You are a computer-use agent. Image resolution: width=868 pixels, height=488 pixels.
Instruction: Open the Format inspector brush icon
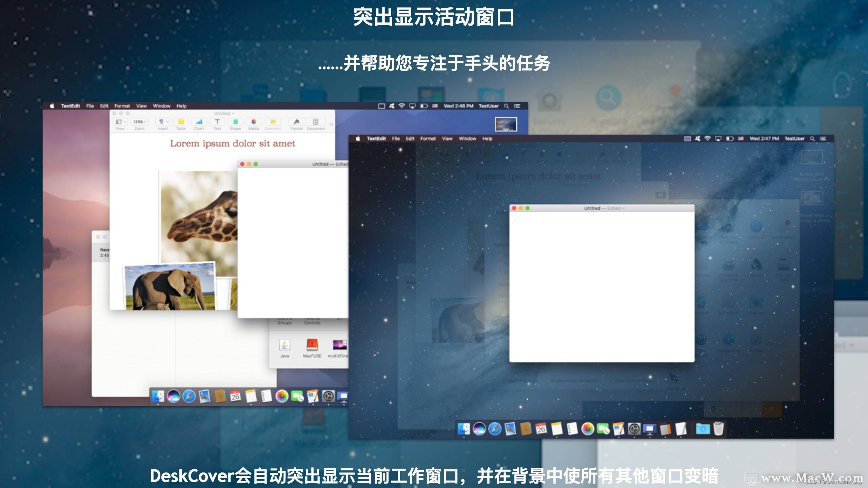pos(296,122)
